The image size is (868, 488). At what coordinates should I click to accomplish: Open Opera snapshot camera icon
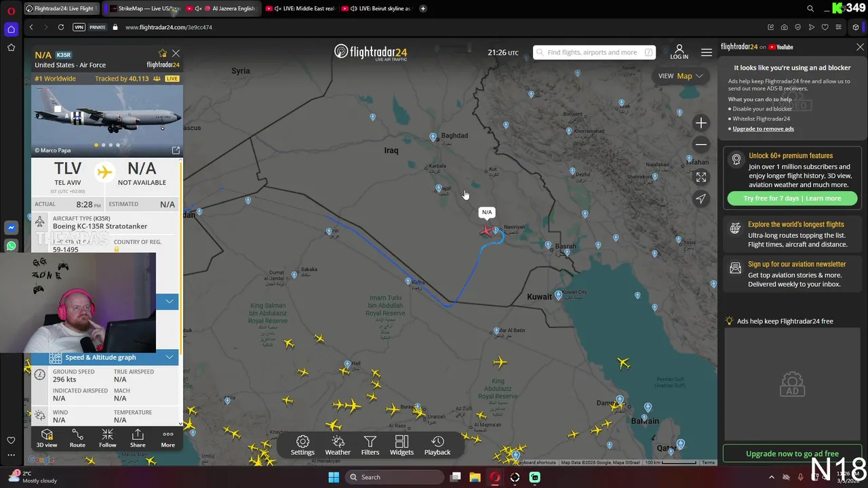click(x=784, y=27)
